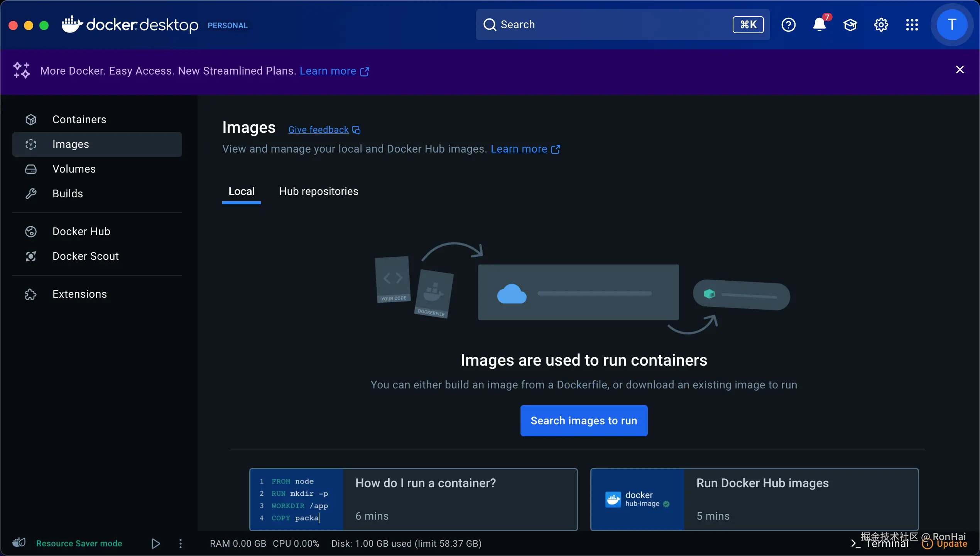Click the CPU 0.00% status
980x556 pixels.
(296, 544)
